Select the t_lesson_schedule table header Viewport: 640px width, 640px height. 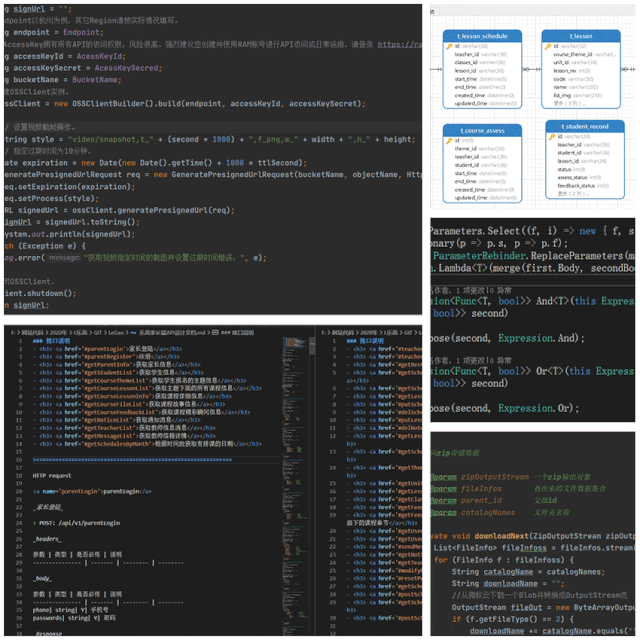tap(482, 36)
